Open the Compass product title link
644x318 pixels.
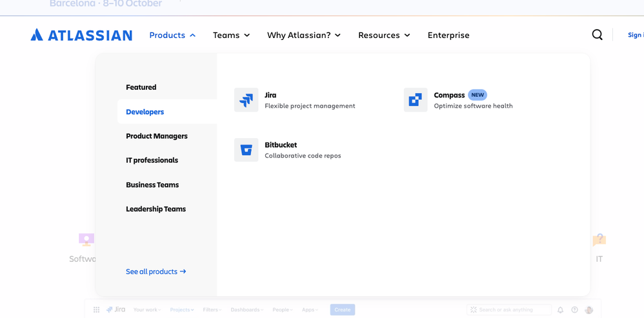pos(449,95)
